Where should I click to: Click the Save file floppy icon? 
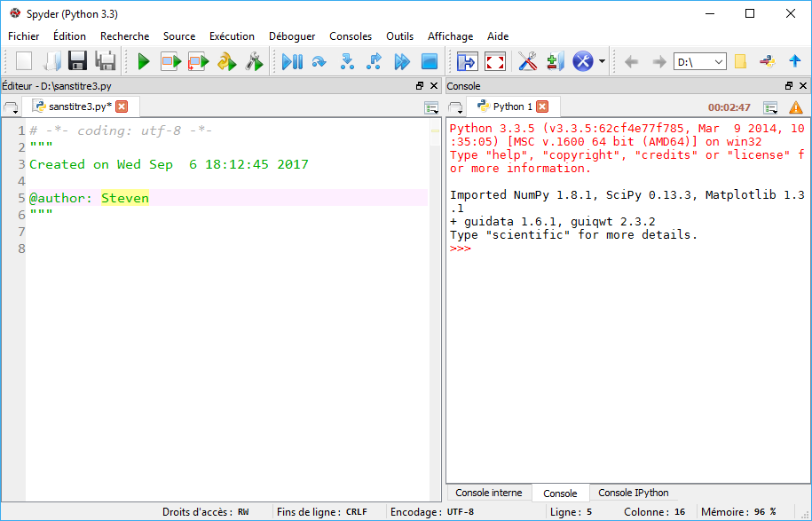point(78,61)
